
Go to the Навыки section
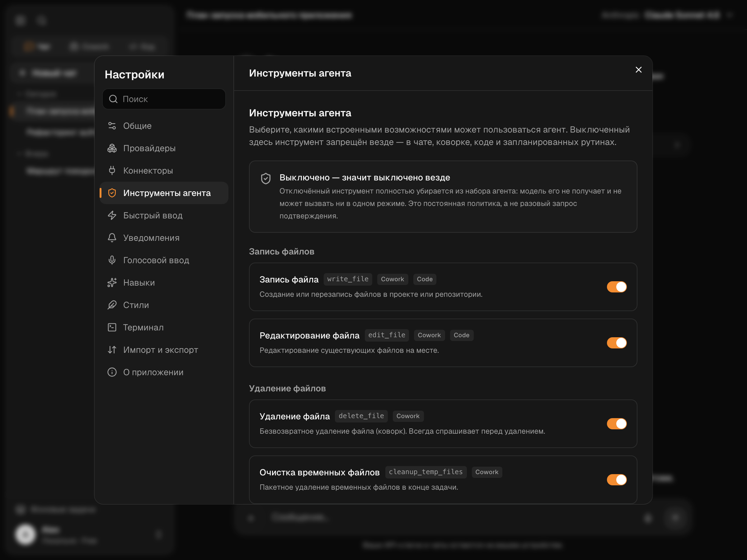[164, 282]
